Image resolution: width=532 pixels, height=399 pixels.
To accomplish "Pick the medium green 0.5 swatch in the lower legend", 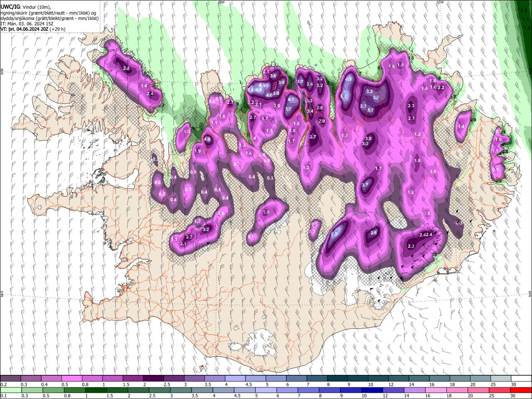I will pyautogui.click(x=53, y=390).
